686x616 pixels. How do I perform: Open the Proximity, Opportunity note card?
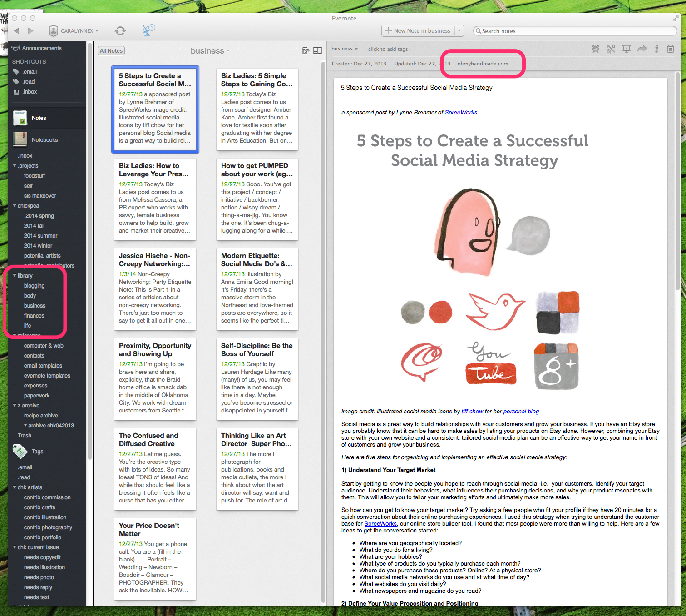pos(155,379)
